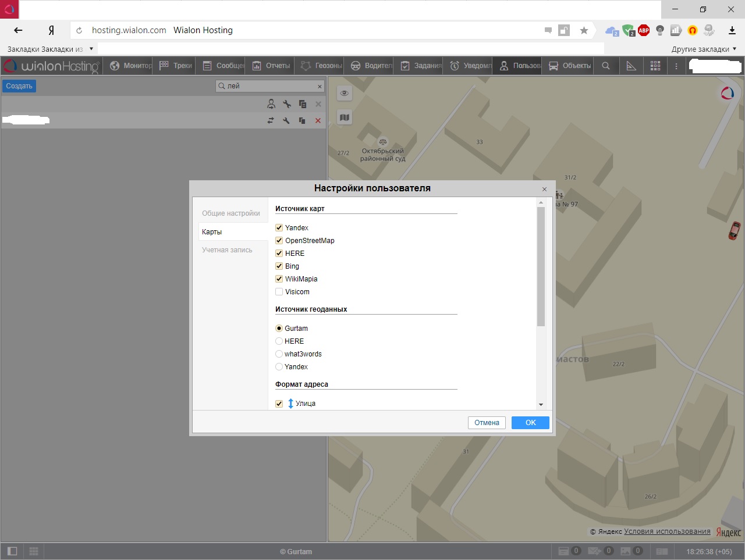The width and height of the screenshot is (745, 560).
Task: Select what3words as geodata source
Action: [279, 354]
